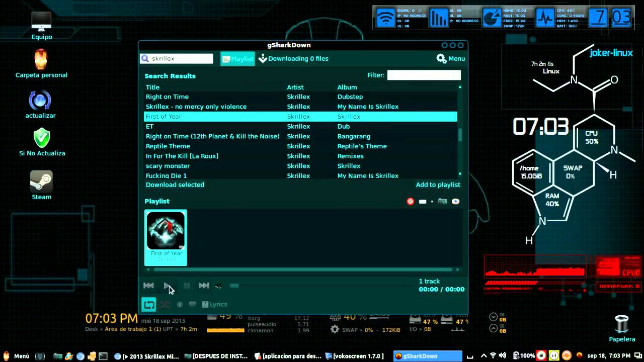Sort results by Title column
Viewport: 644px width, 362px height.
[152, 87]
